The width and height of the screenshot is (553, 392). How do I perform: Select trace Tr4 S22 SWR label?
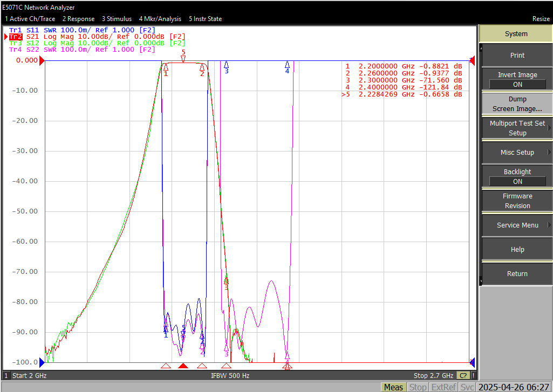[x=82, y=50]
